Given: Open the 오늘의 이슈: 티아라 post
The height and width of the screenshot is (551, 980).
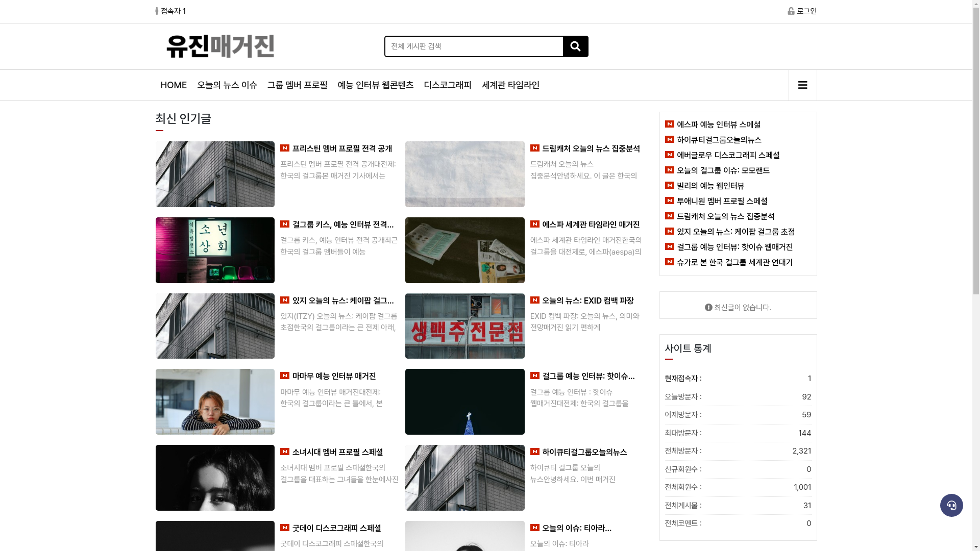Looking at the screenshot, I should [x=576, y=528].
